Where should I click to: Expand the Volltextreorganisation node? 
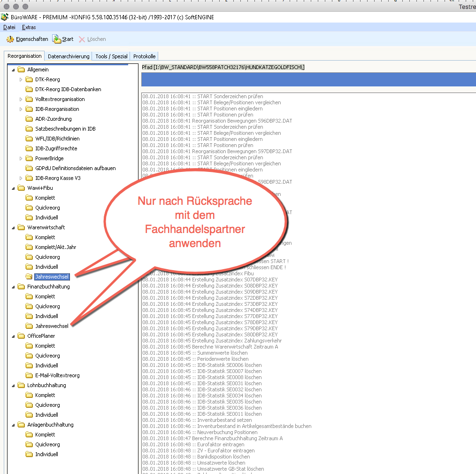tap(21, 99)
